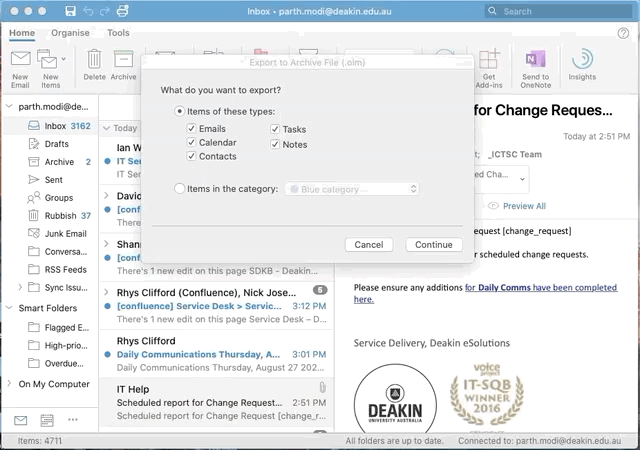Open the Archive folder in sidebar
The image size is (640, 450).
pyautogui.click(x=51, y=162)
